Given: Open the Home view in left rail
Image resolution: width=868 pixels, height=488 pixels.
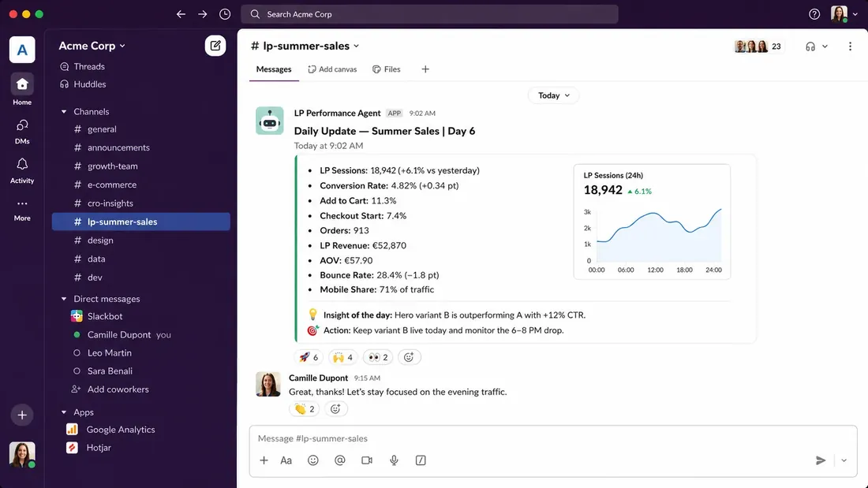Looking at the screenshot, I should coord(22,90).
